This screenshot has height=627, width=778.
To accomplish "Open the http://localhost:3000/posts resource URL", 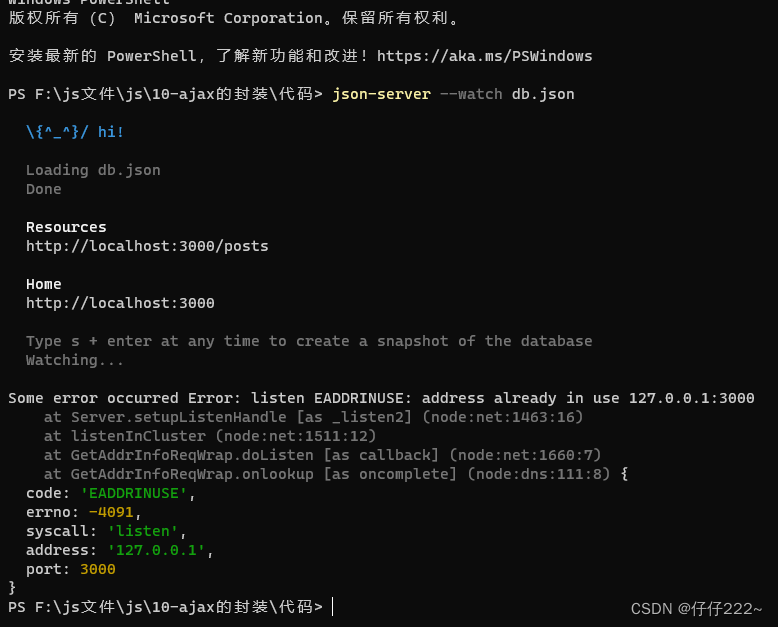I will coord(147,246).
